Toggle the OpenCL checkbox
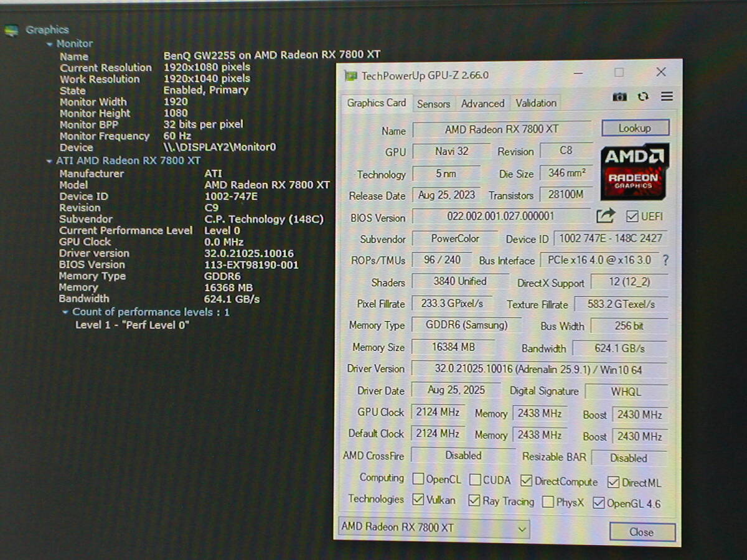 point(417,479)
